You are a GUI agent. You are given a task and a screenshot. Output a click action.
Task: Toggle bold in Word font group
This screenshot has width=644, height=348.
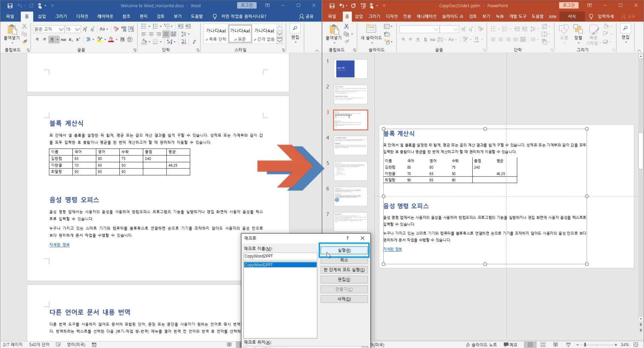point(37,40)
